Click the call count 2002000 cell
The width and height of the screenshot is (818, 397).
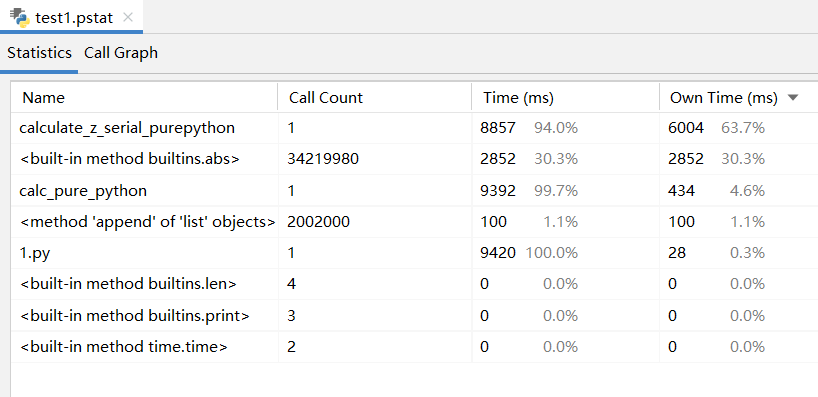click(375, 222)
